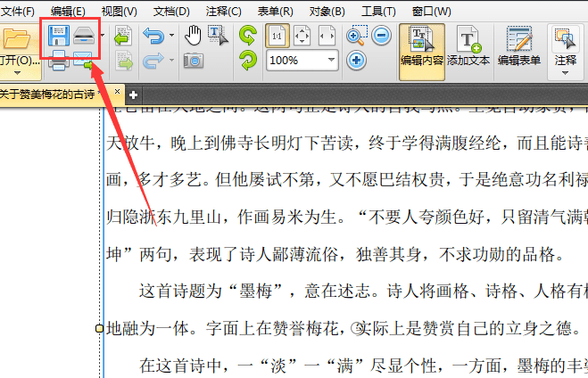Select the marquee zoom tool
The image size is (588, 378).
click(x=356, y=36)
